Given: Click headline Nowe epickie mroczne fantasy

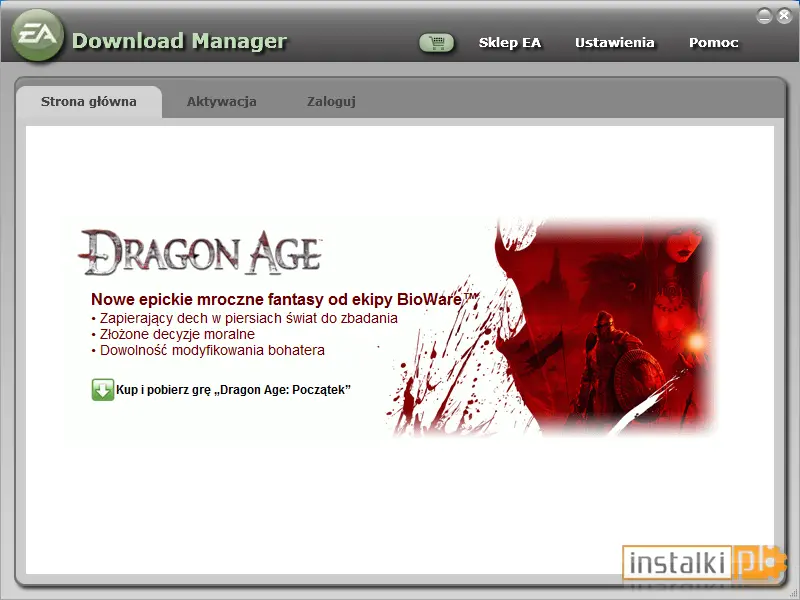Looking at the screenshot, I should click(285, 299).
